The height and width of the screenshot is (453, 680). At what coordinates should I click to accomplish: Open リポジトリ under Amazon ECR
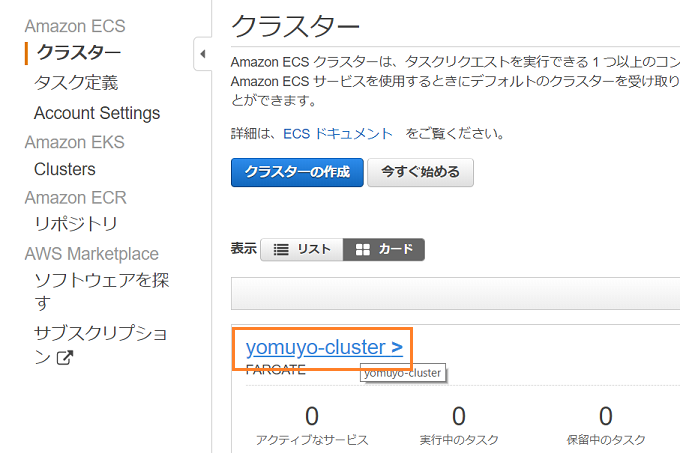coord(76,224)
